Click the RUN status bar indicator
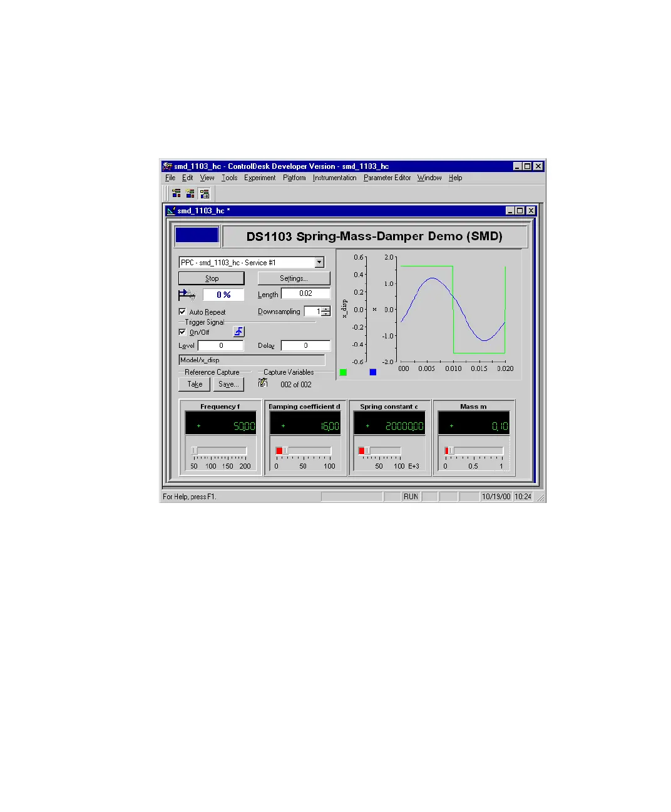 click(411, 497)
